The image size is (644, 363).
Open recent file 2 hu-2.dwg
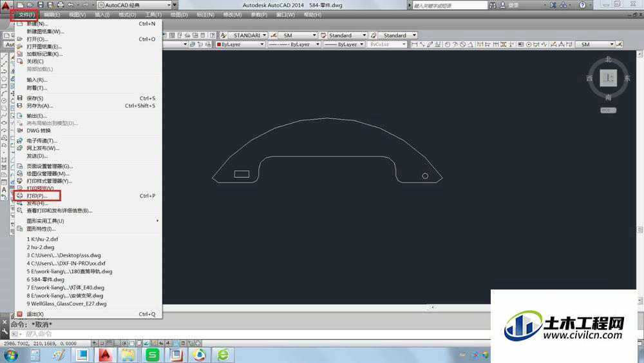click(x=88, y=247)
